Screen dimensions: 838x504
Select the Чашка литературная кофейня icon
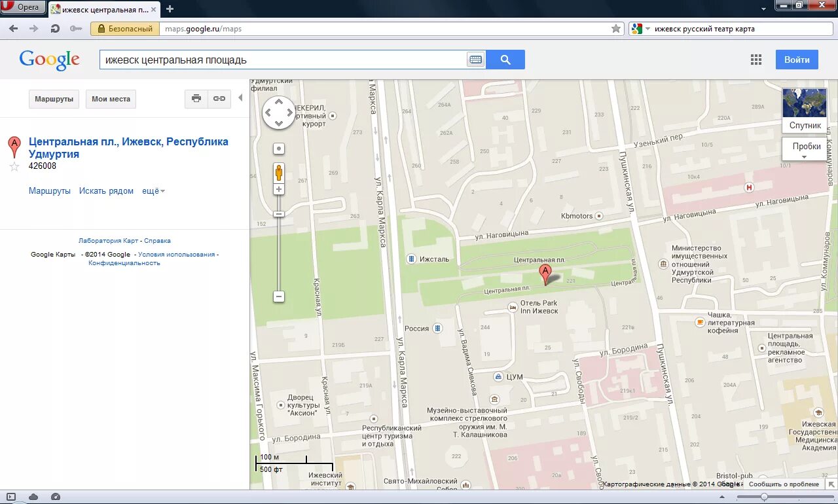click(x=700, y=322)
